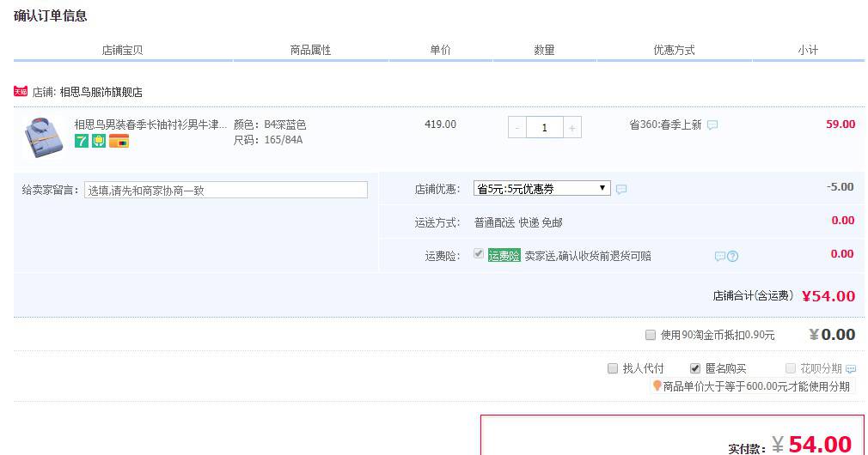This screenshot has height=455, width=868.
Task: Click the 小计 column header
Action: pos(808,50)
